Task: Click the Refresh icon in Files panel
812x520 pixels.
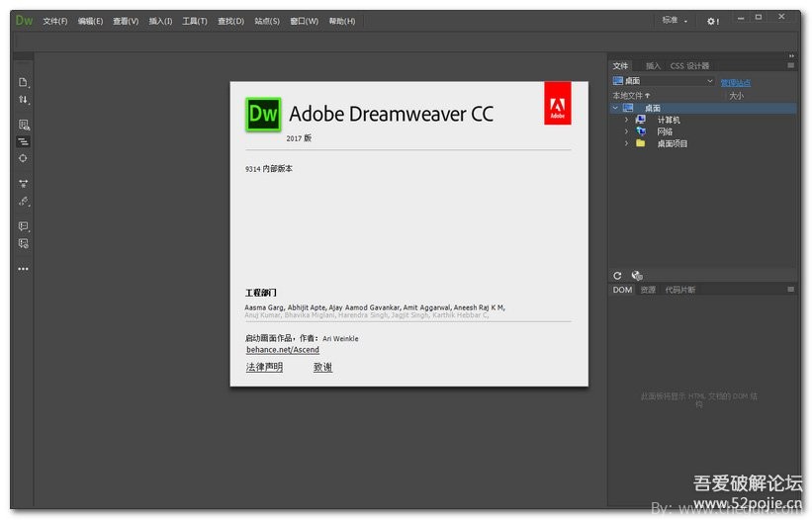Action: (617, 276)
